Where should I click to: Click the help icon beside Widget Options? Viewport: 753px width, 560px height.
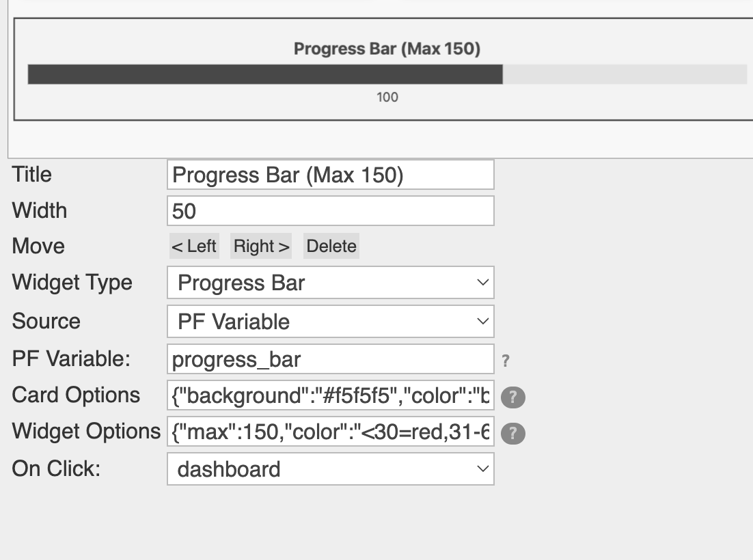pos(513,434)
